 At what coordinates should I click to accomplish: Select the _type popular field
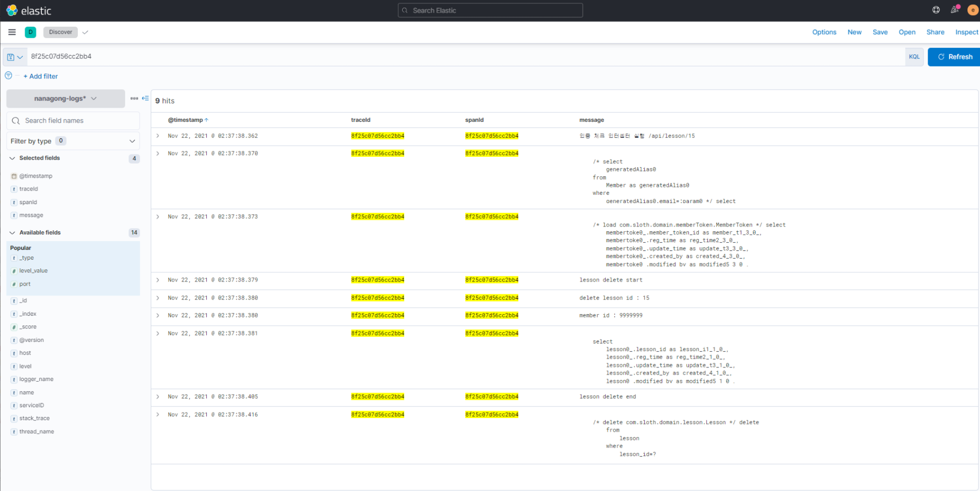(27, 258)
